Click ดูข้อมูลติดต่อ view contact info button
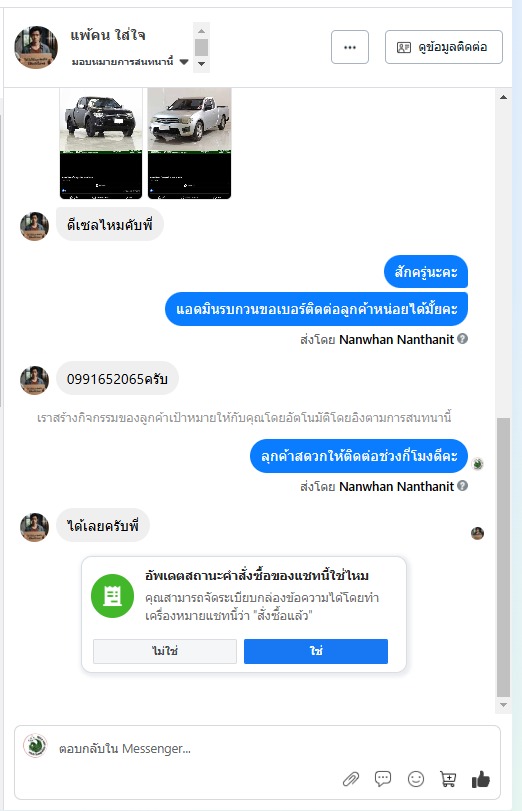The image size is (522, 811). (443, 47)
